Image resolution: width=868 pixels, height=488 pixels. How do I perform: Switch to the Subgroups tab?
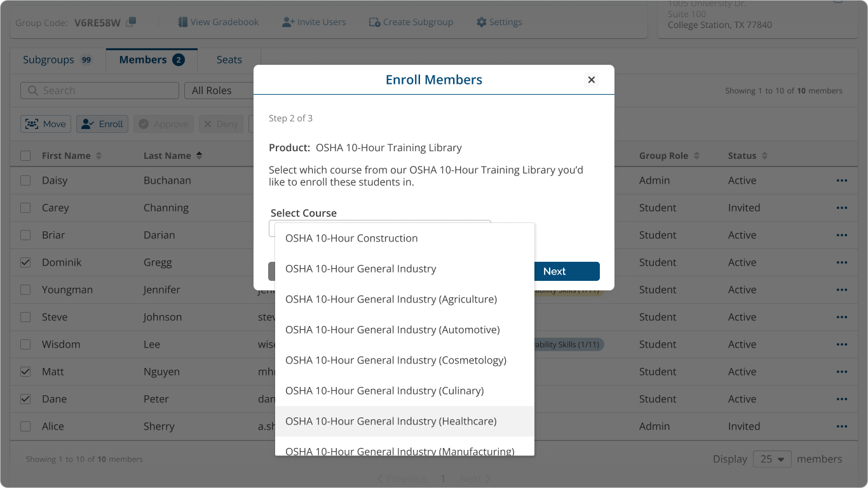tap(48, 59)
